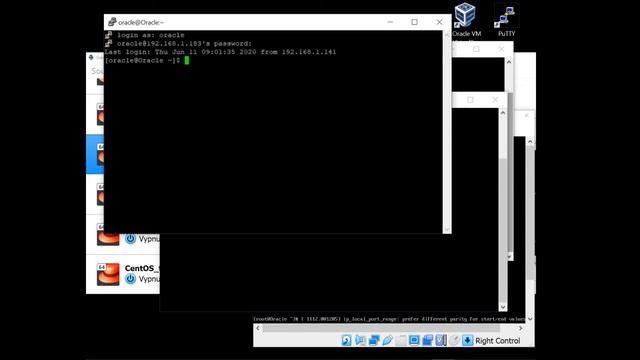Viewport: 640px width, 360px height.
Task: Click the VM window horizontal scrollbar thumb
Action: (x=381, y=328)
